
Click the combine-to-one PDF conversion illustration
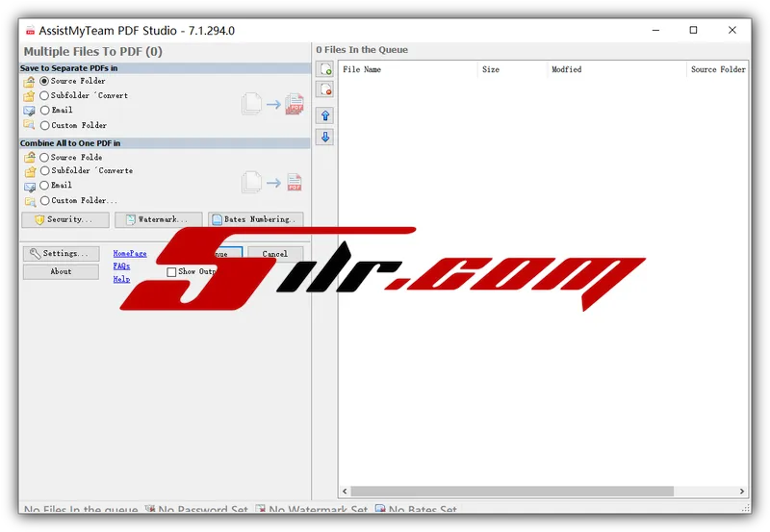(272, 183)
